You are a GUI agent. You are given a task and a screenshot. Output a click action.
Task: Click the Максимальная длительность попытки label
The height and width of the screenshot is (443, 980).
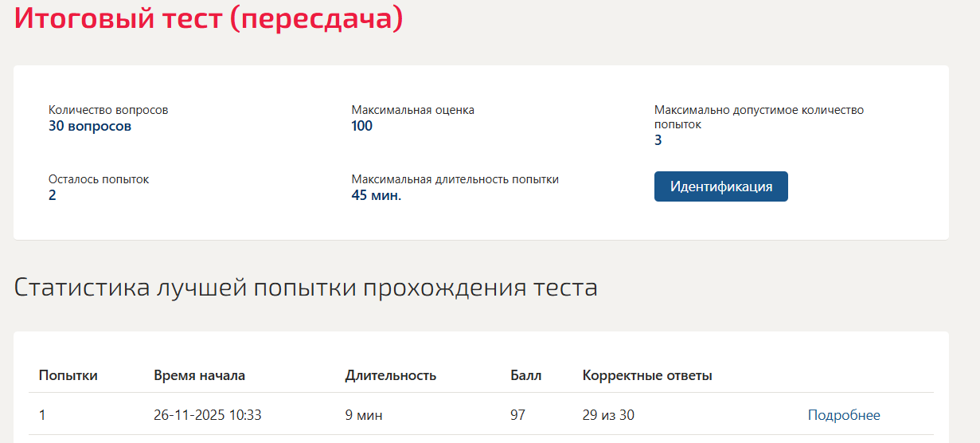455,179
